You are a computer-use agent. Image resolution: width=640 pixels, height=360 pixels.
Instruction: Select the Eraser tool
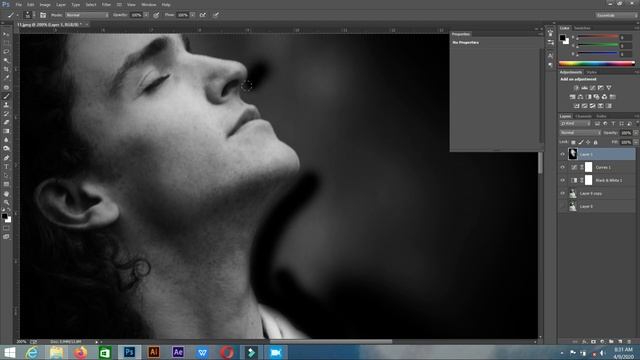pos(6,122)
